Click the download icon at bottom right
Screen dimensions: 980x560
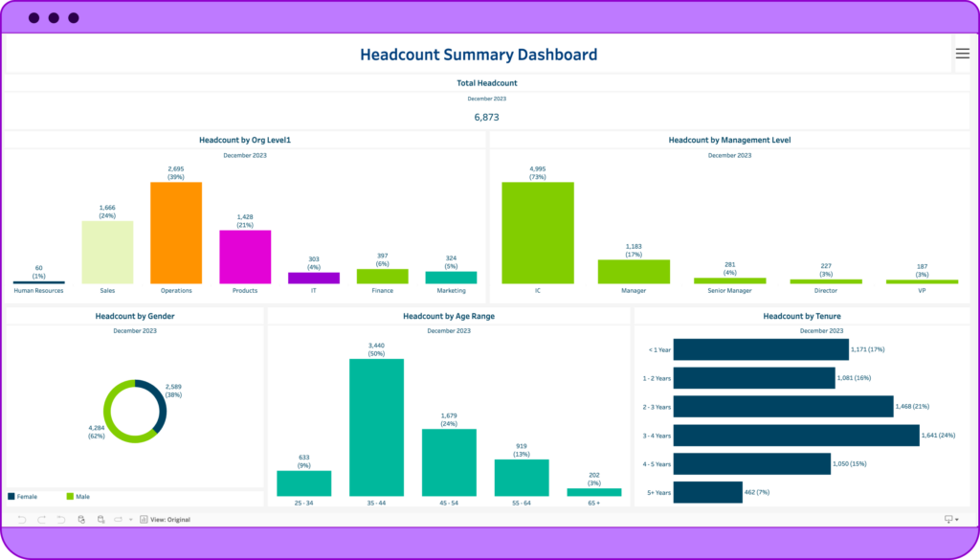[x=949, y=519]
